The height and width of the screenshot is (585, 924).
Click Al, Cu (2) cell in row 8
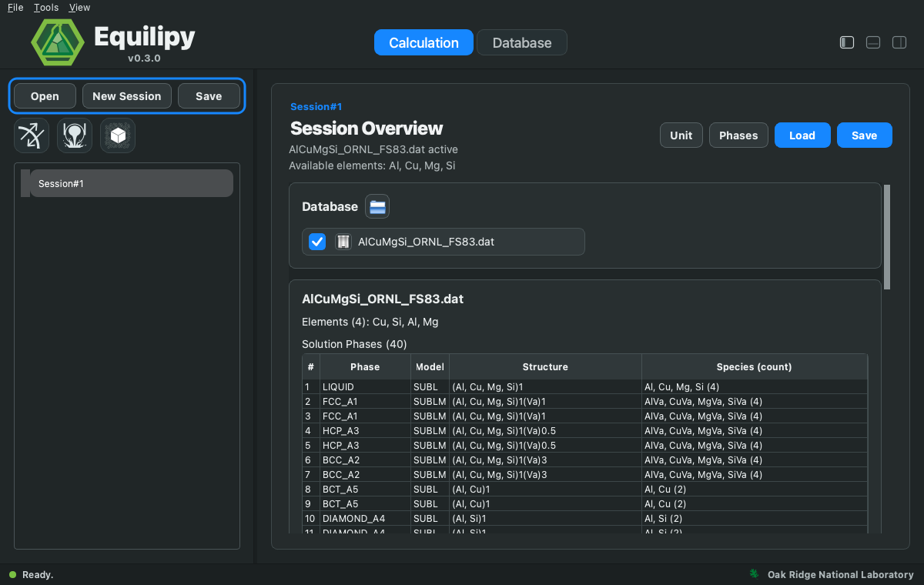[754, 489]
